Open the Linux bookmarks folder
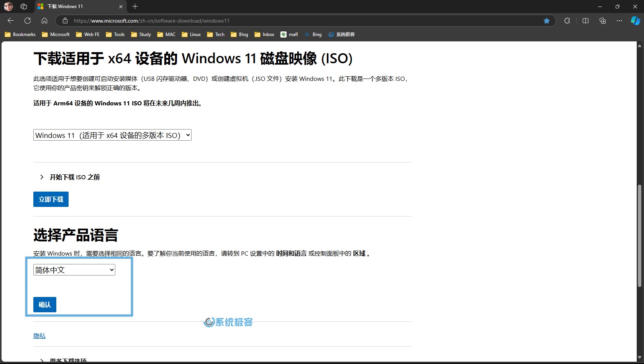The width and height of the screenshot is (644, 364). (x=191, y=34)
